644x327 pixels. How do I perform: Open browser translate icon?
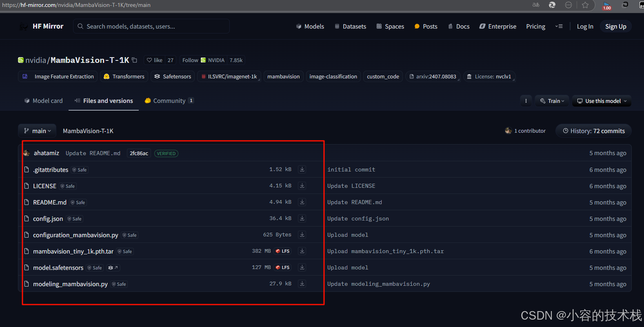point(536,5)
